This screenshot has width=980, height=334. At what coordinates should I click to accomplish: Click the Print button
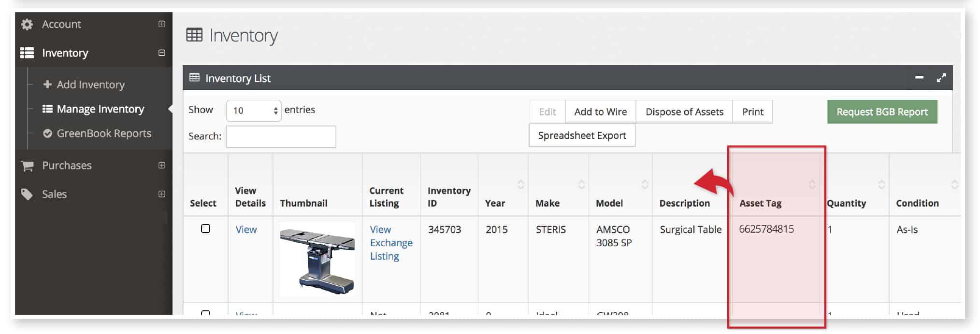click(x=753, y=112)
